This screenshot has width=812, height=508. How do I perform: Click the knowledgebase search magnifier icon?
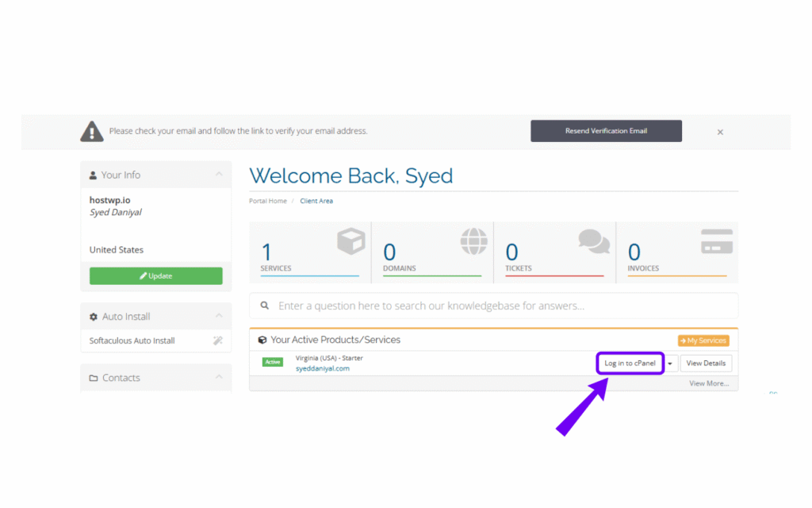point(264,305)
